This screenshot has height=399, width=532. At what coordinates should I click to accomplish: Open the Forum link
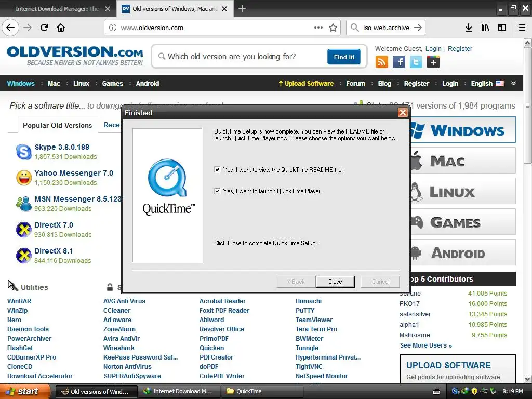[x=355, y=84]
